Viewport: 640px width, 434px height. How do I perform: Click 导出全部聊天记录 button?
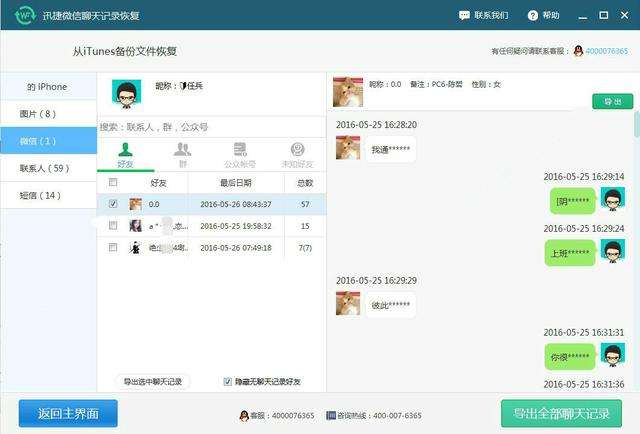(x=561, y=413)
